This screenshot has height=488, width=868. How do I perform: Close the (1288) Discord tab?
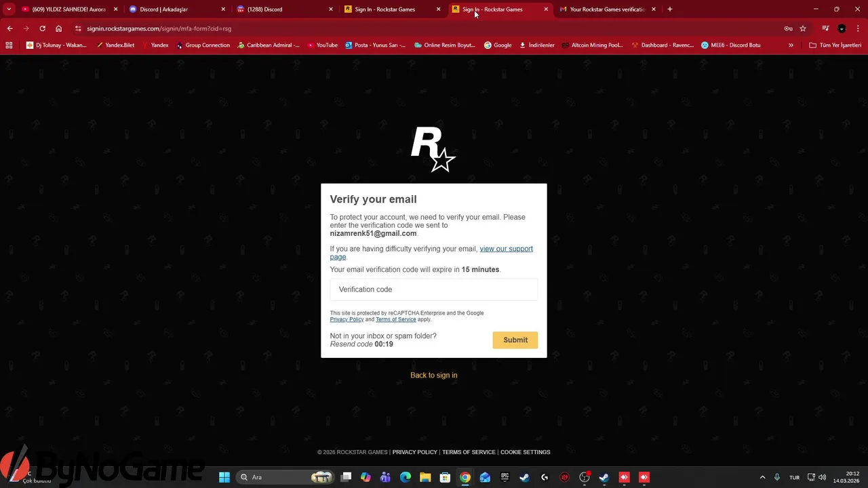click(x=331, y=9)
